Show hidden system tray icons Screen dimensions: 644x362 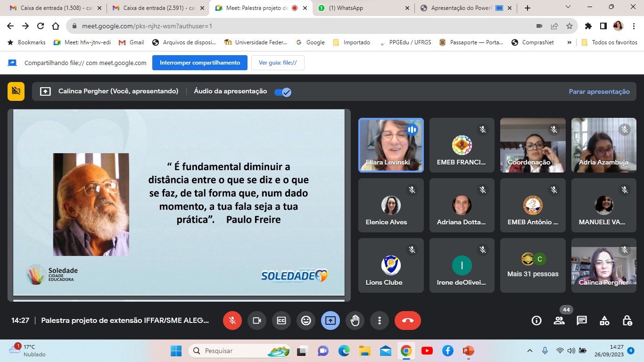tap(530, 351)
